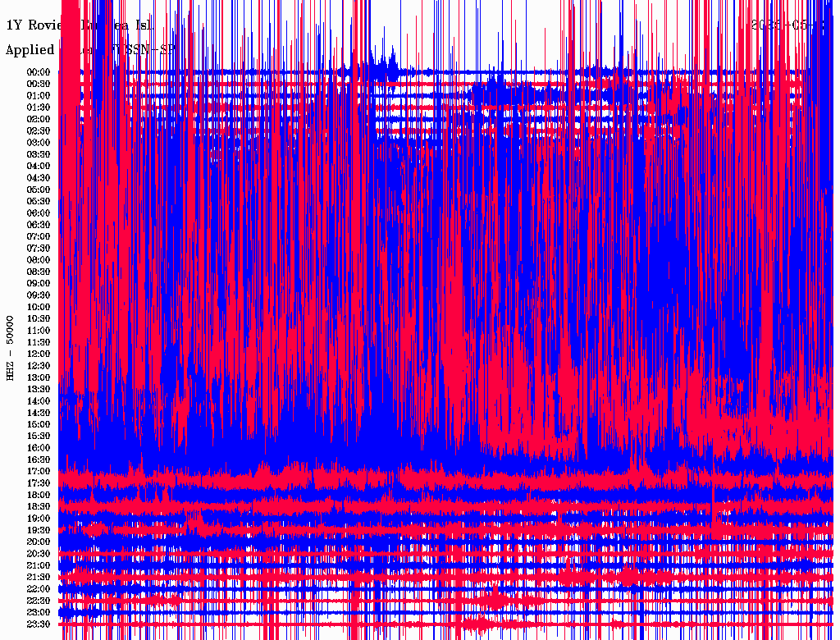840x640 pixels.
Task: Select the 23:30 time label
Action: (39, 624)
